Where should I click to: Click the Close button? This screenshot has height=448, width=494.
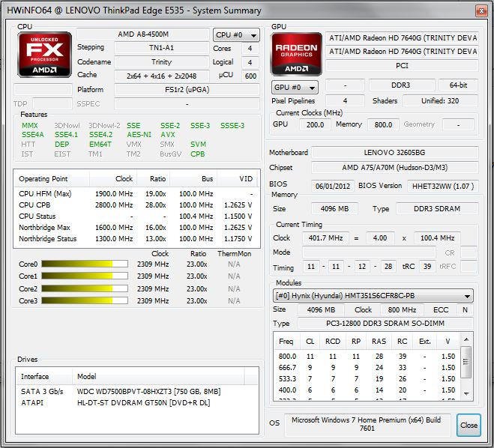[469, 425]
